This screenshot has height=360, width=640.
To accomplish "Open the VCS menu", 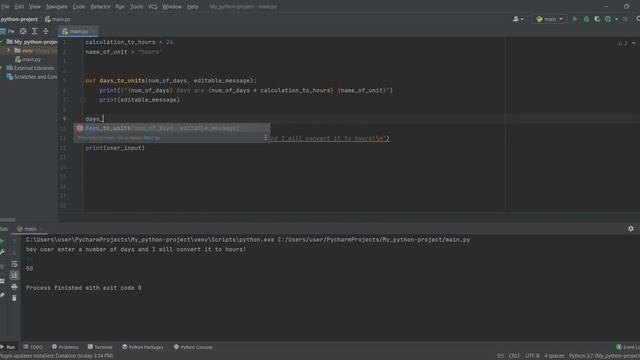I will pyautogui.click(x=153, y=7).
